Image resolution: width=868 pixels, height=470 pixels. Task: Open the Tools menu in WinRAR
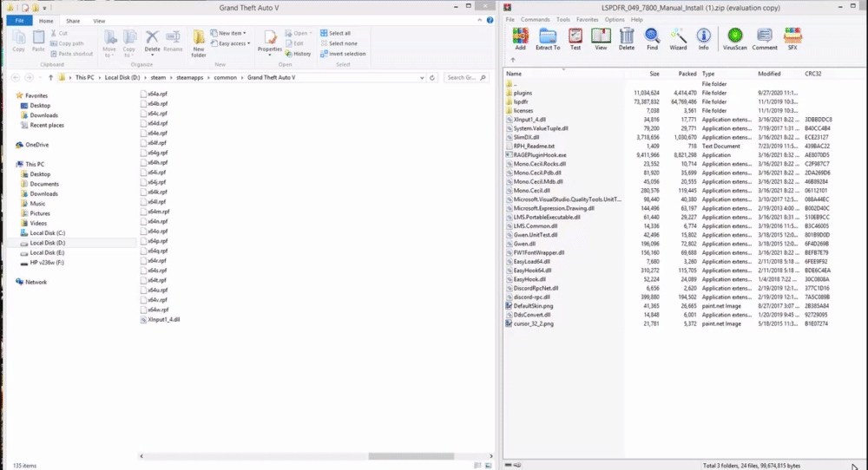(x=563, y=20)
